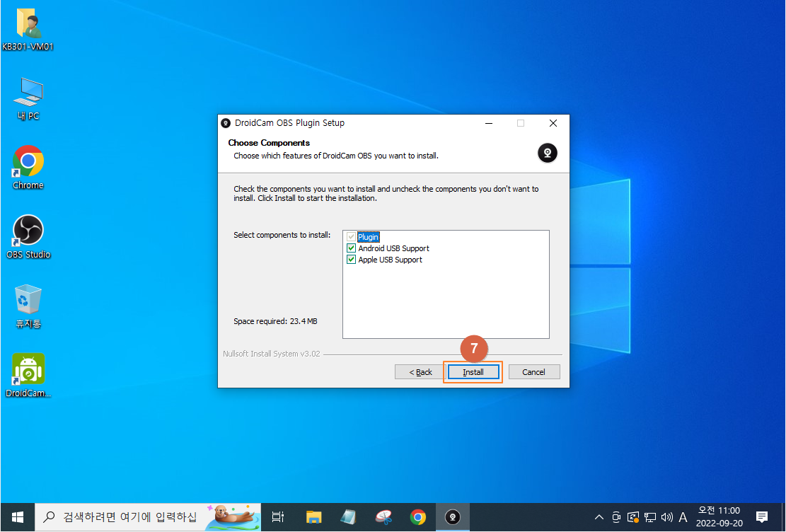Open the notepad app in the taskbar
The height and width of the screenshot is (532, 786).
(x=348, y=517)
